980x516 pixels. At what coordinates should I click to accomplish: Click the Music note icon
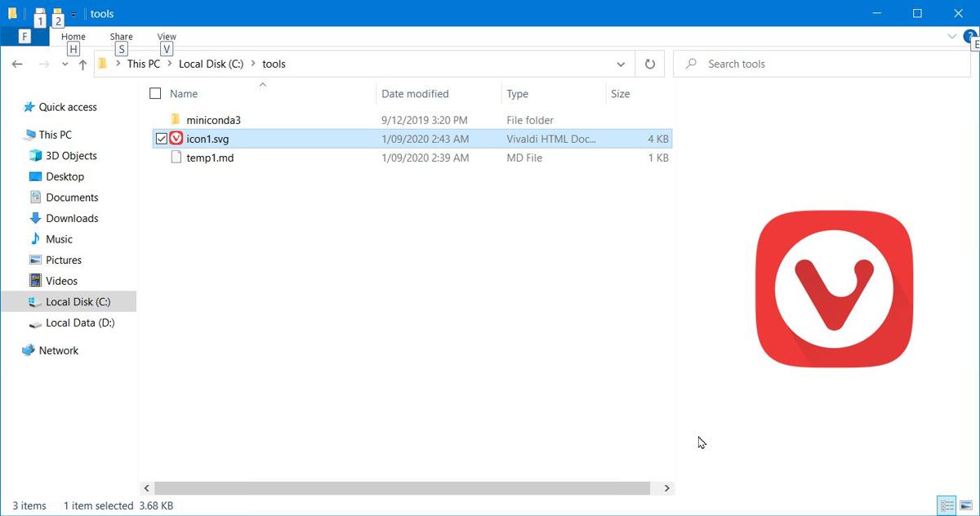click(35, 239)
